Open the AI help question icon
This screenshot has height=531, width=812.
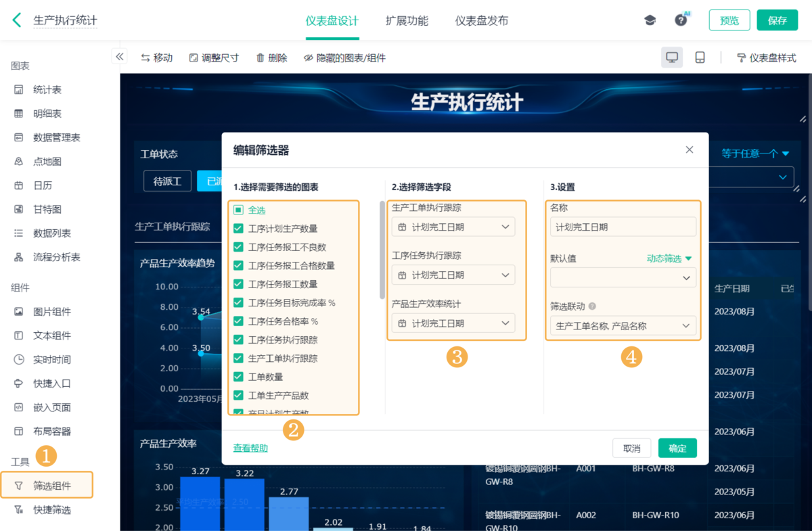coord(681,20)
